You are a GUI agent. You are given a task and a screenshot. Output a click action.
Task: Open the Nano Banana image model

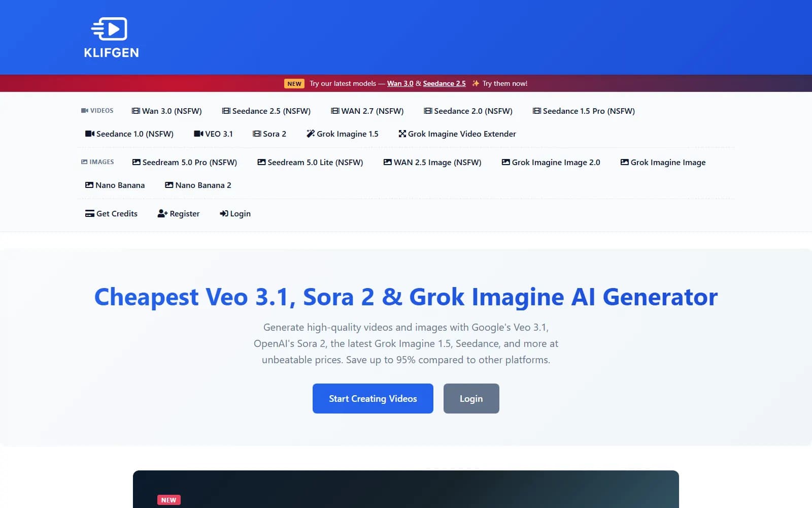(x=115, y=185)
